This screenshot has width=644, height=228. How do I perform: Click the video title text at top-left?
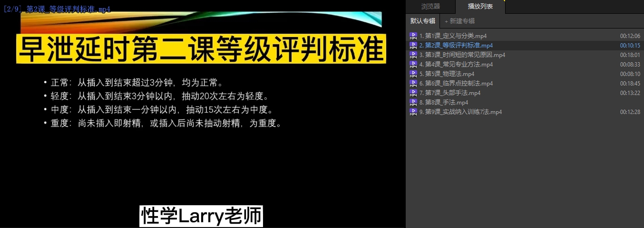[x=57, y=9]
